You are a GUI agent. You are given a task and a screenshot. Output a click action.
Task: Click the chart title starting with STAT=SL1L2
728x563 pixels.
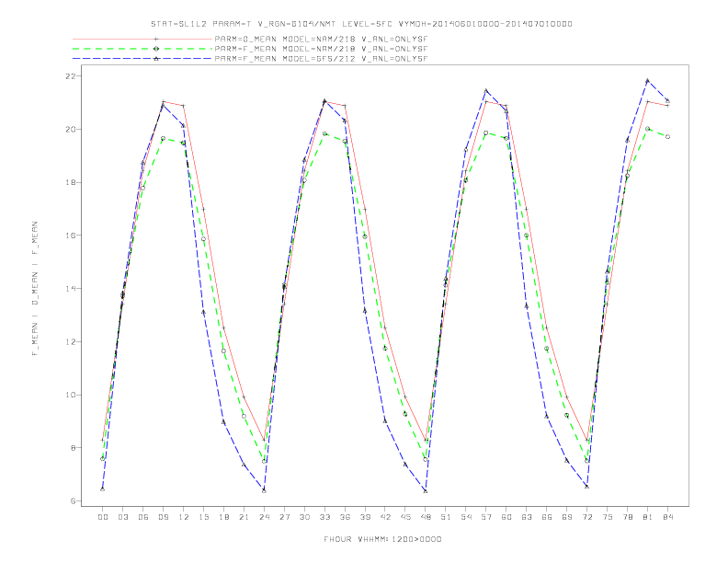coord(361,24)
